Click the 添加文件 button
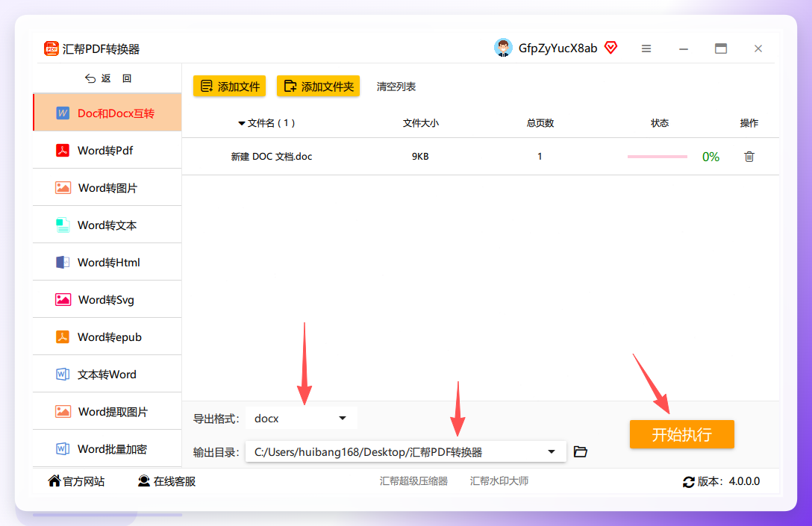This screenshot has height=526, width=812. click(229, 86)
